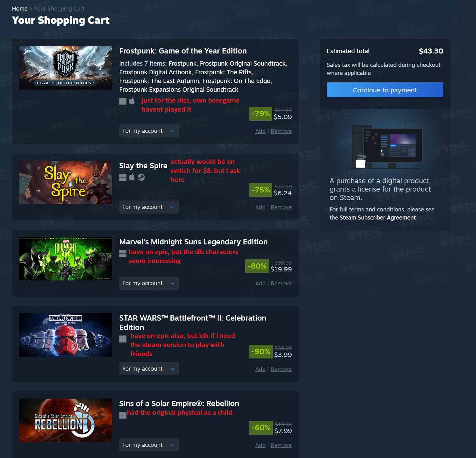Viewport: 476px width, 458px height.
Task: Open the Sins of a Solar Empire title
Action: (179, 403)
